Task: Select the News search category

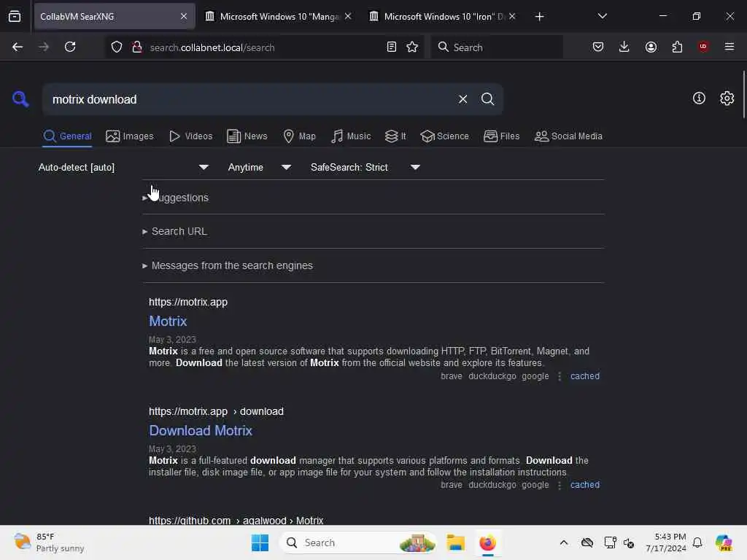Action: pyautogui.click(x=247, y=136)
